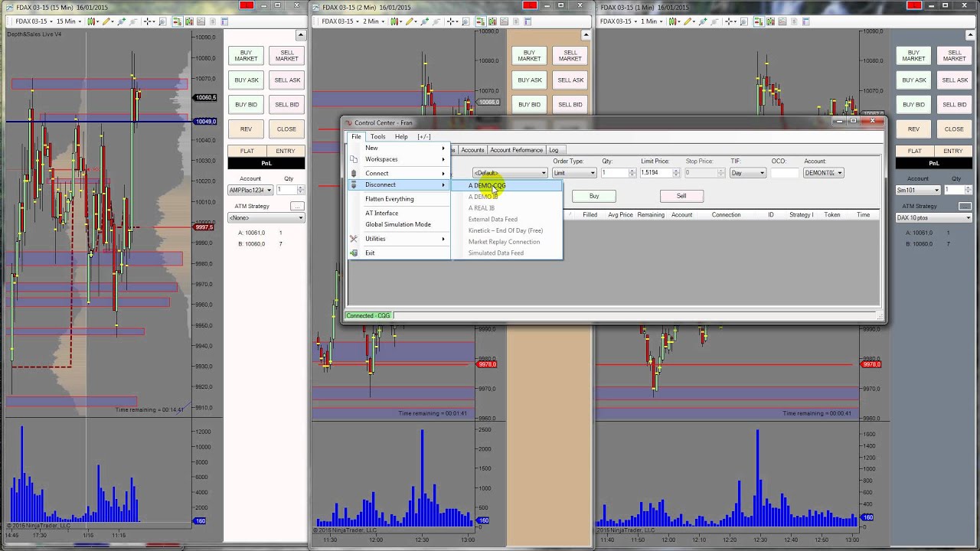Switch to the Account Performance tab
The height and width of the screenshot is (551, 980).
516,150
